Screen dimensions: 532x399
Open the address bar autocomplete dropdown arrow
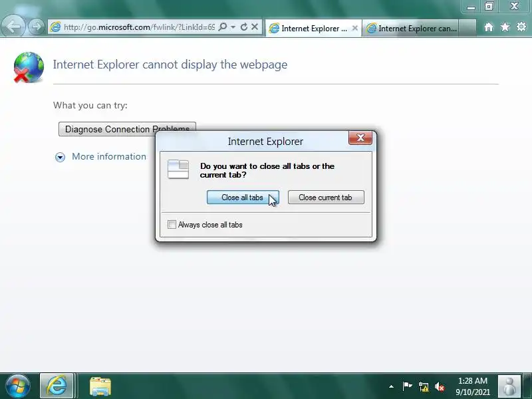(233, 27)
